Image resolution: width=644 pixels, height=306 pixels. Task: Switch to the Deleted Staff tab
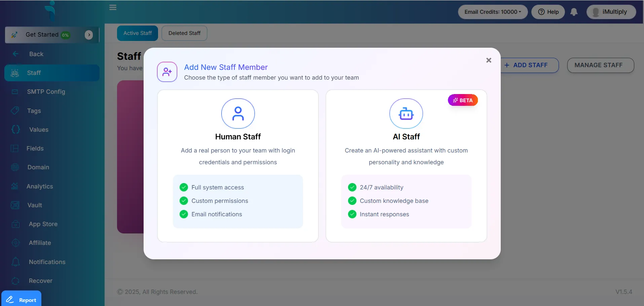184,33
